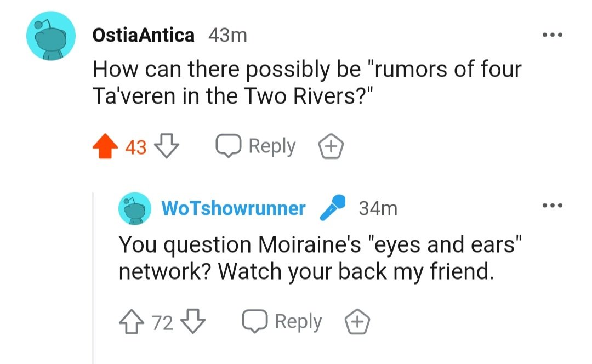Give award to WoTshowrunner's reply

(358, 322)
